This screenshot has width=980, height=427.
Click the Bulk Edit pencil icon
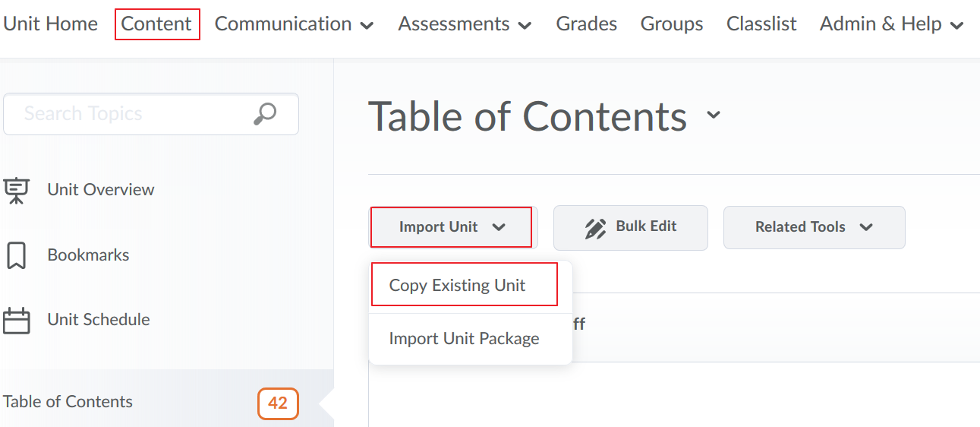[x=596, y=228]
